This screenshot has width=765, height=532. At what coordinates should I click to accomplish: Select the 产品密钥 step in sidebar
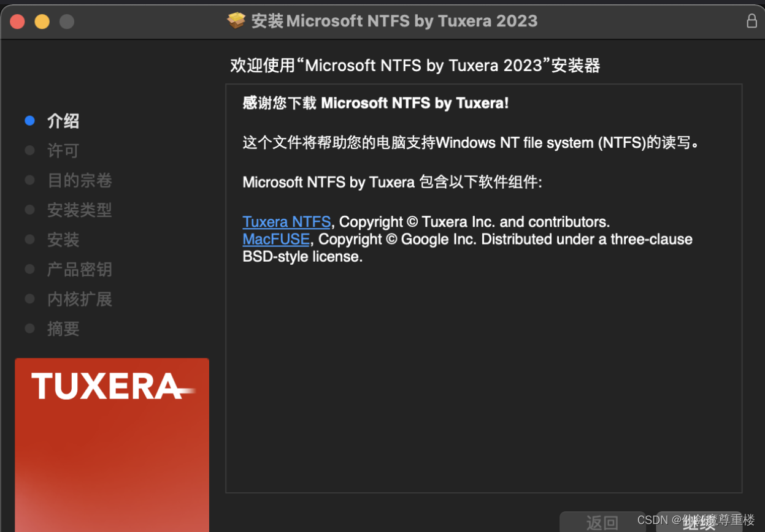click(x=80, y=270)
